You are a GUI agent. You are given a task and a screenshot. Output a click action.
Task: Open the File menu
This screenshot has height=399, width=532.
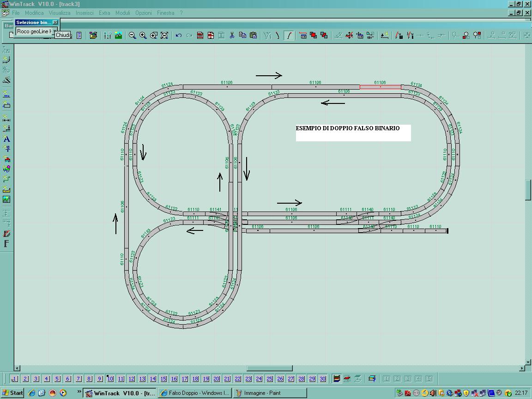click(x=16, y=13)
